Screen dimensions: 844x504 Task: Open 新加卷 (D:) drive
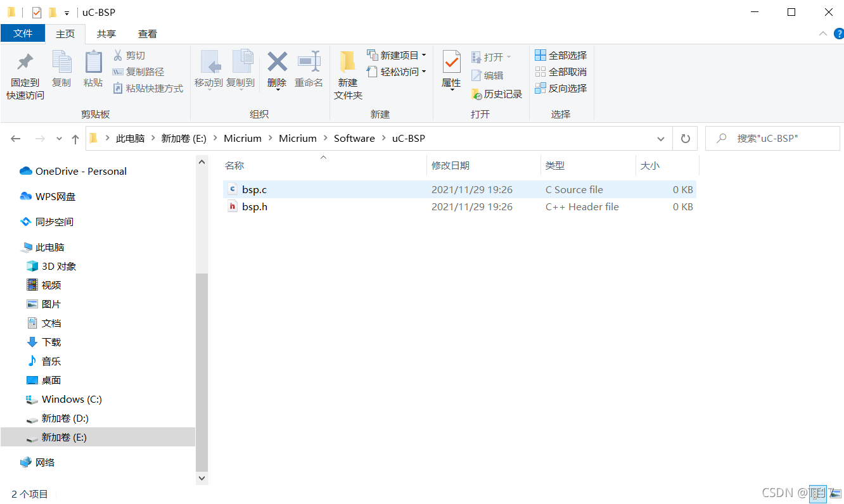[57, 418]
